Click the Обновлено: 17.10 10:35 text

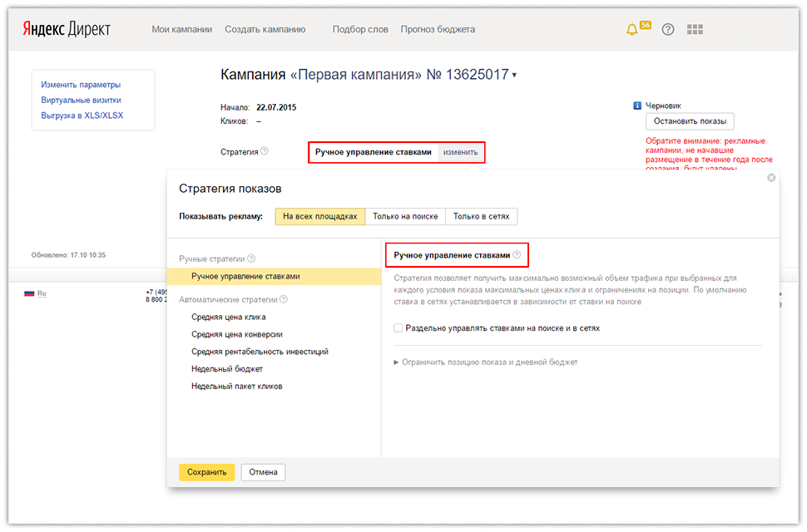pos(68,255)
